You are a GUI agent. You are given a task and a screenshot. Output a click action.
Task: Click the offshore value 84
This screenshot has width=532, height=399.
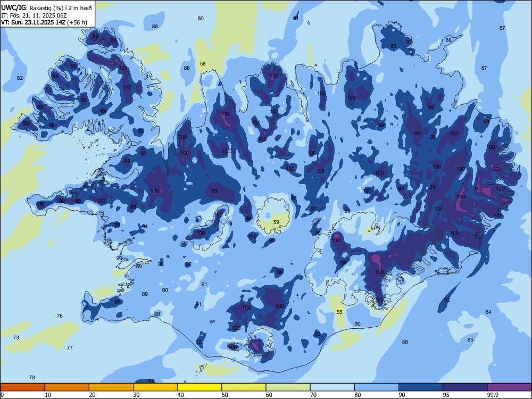click(x=488, y=312)
